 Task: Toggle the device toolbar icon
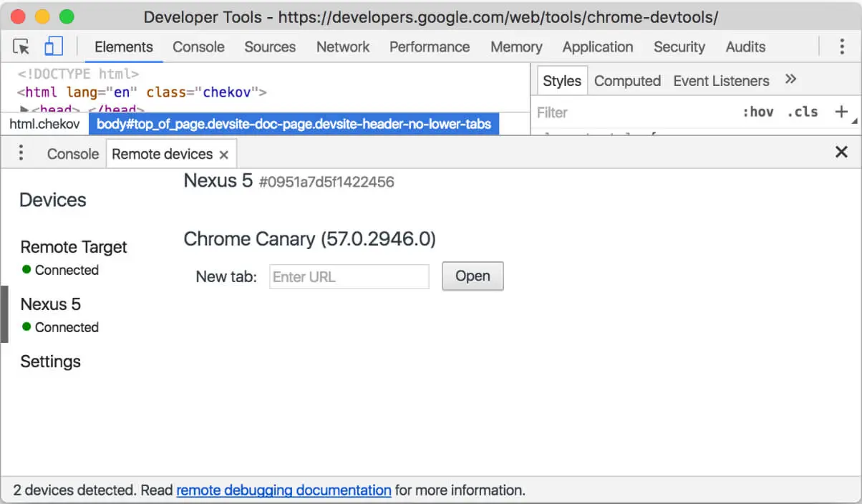53,47
